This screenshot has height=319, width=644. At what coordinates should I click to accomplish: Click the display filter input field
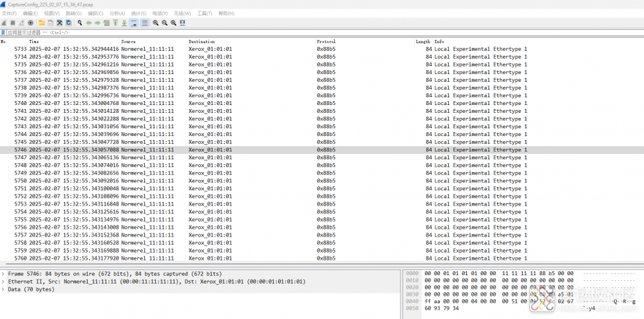tap(325, 32)
